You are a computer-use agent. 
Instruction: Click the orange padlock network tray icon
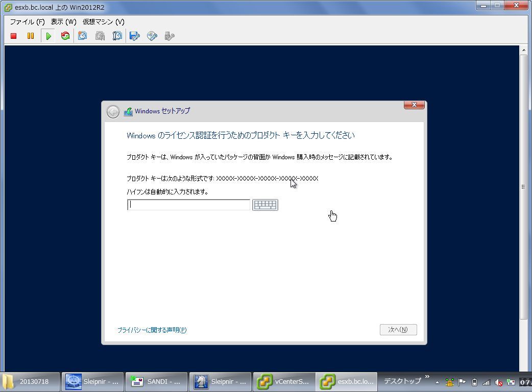(x=450, y=382)
